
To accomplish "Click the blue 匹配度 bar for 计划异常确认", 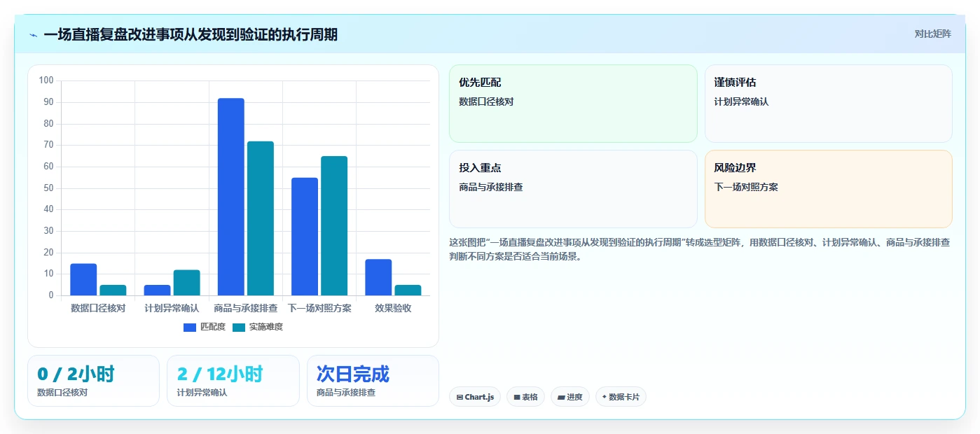I will (157, 290).
